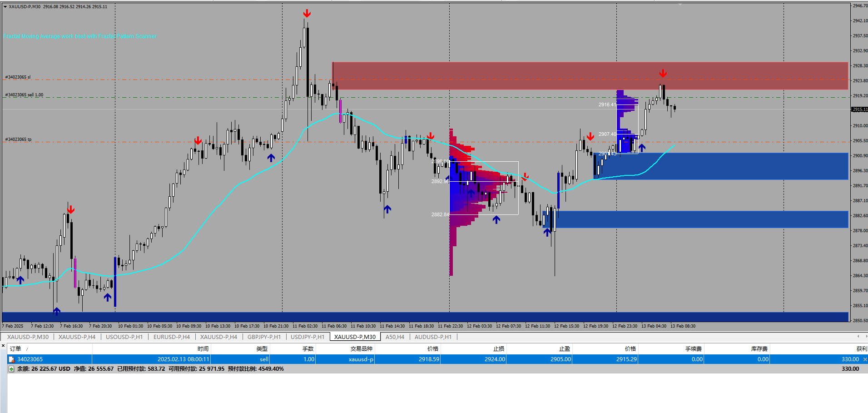The height and width of the screenshot is (413, 868).
Task: Select the AUDUSD-P,H1 chart tab
Action: [x=433, y=337]
